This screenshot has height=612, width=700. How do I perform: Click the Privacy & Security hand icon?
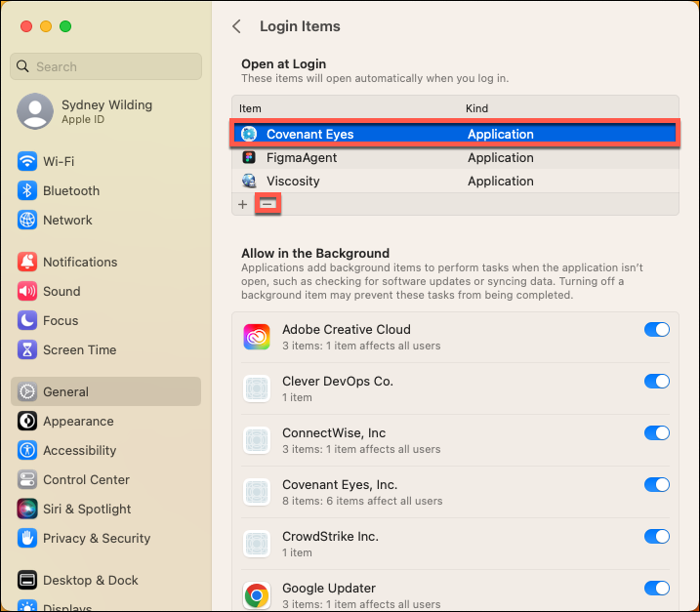tap(27, 538)
